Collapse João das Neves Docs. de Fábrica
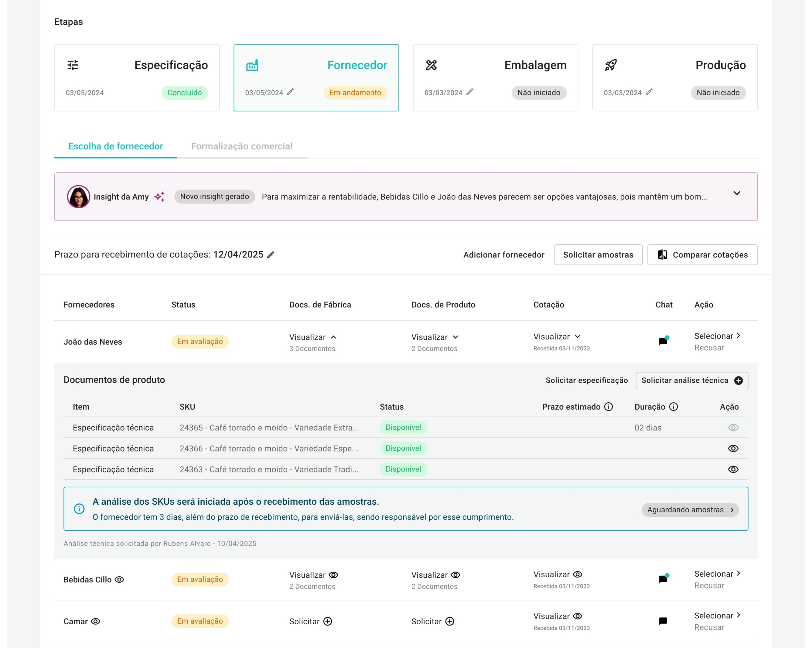 [x=313, y=337]
